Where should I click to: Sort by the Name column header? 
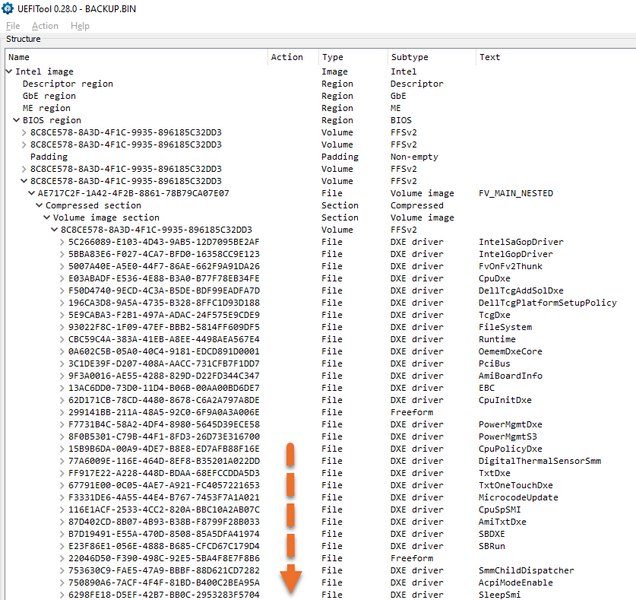pyautogui.click(x=137, y=57)
